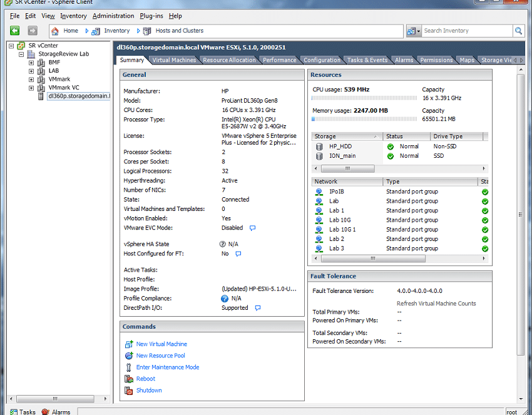Screen dimensions: 532x415
Task: Click the New Virtual Machine link
Action: 161,344
